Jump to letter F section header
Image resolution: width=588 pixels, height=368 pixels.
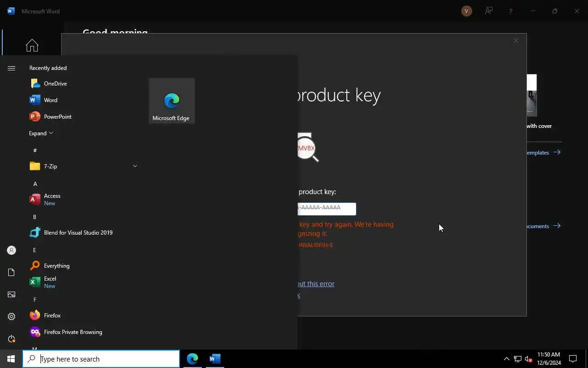click(x=34, y=299)
